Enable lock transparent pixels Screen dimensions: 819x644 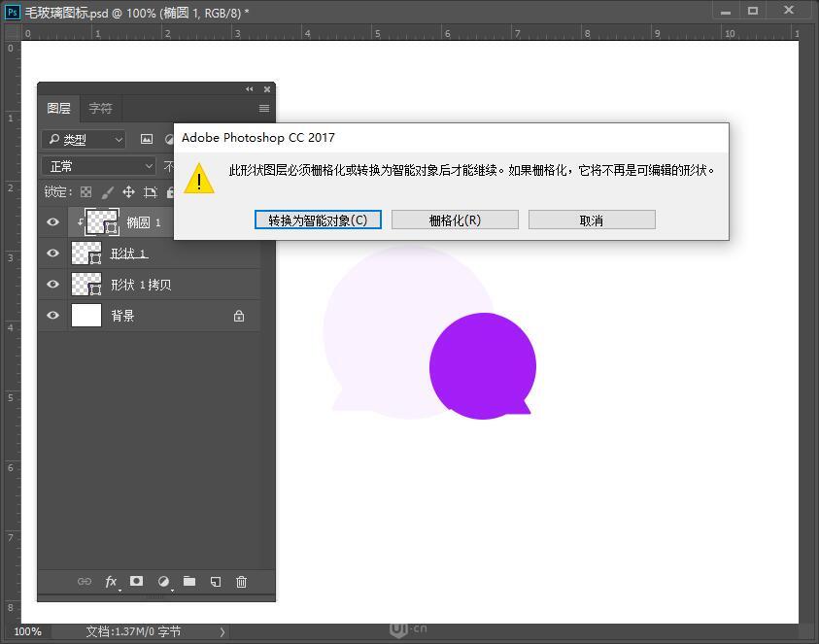(85, 191)
